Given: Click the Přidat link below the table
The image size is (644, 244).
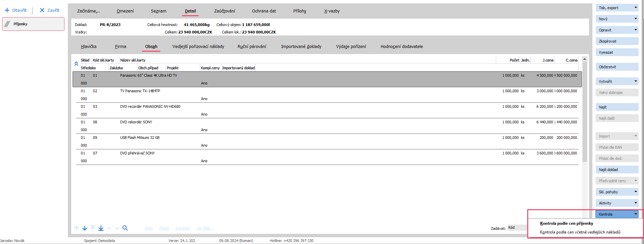Looking at the screenshot, I should (x=164, y=228).
